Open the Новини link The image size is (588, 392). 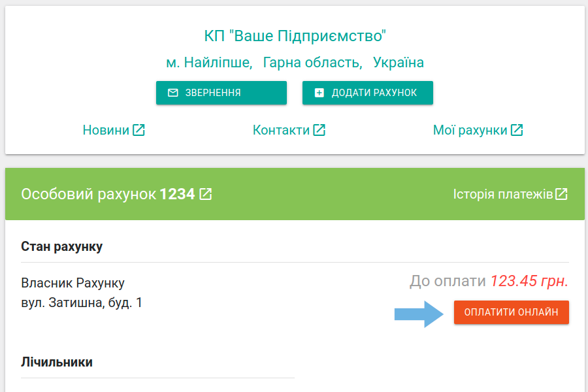(x=106, y=130)
